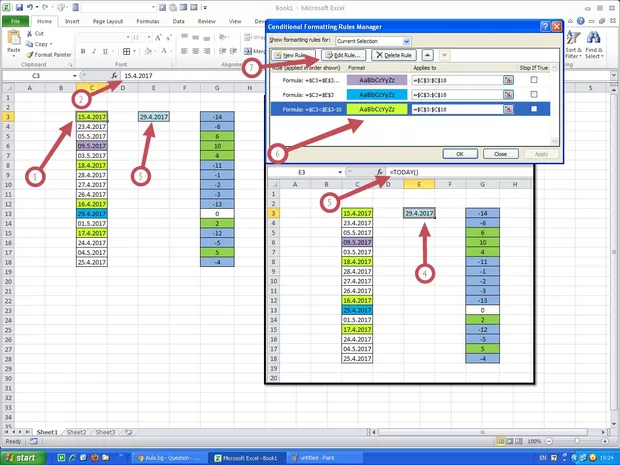Switch to the Review ribbon tab
The image size is (620, 465).
[206, 21]
